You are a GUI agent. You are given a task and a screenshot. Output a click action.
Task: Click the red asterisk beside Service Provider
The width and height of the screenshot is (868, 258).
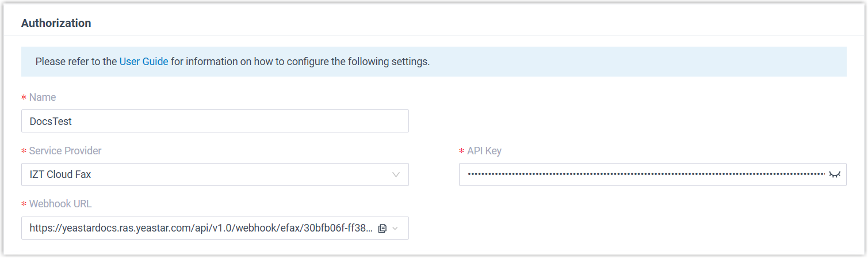[x=24, y=151]
